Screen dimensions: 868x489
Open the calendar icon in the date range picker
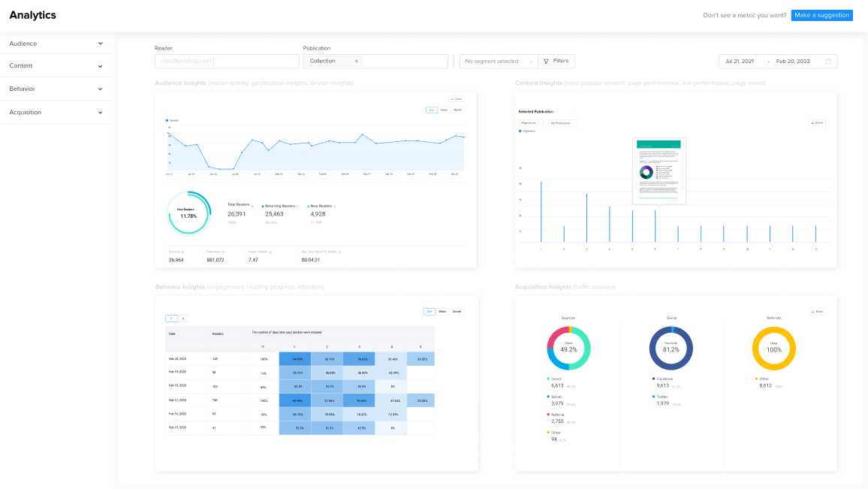(x=829, y=61)
